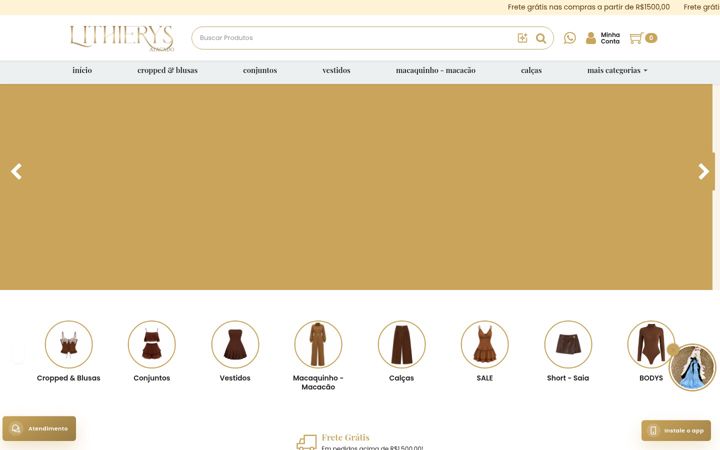Open the início menu item
The height and width of the screenshot is (450, 720).
[x=82, y=70]
